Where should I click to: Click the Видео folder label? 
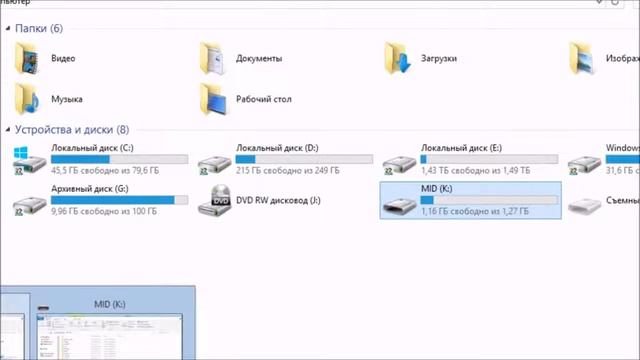63,58
